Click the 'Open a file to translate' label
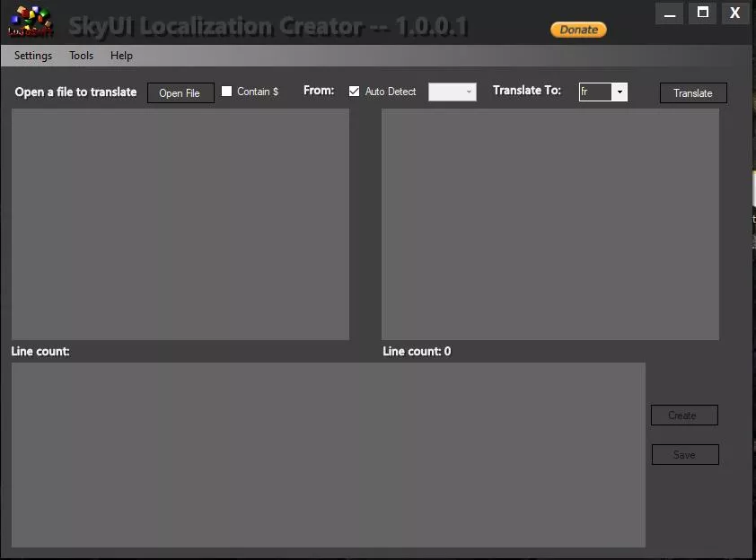This screenshot has width=756, height=560. 75,92
